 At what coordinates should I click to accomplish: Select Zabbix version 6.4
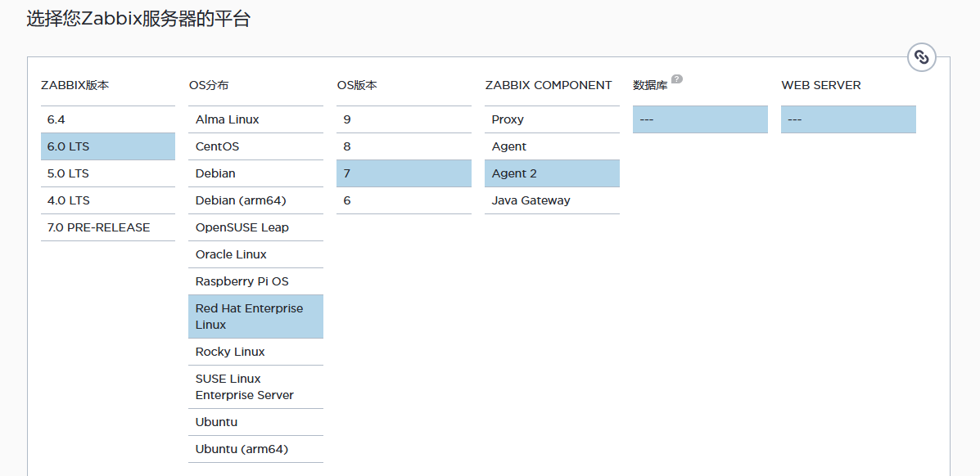click(108, 119)
